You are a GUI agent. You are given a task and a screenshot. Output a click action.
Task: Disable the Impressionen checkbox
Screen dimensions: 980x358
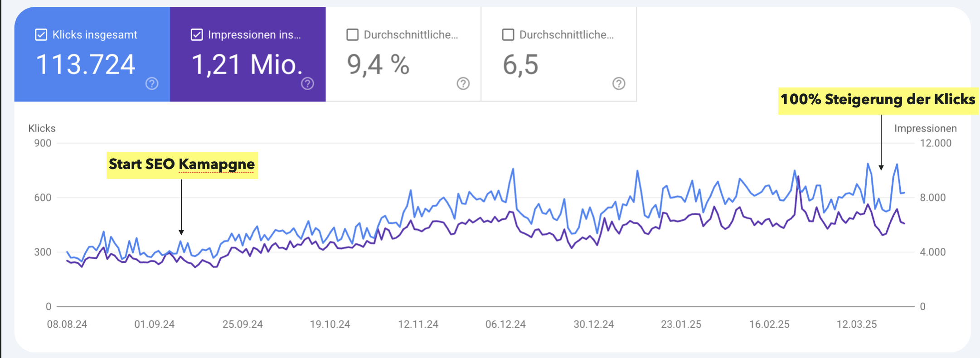197,35
